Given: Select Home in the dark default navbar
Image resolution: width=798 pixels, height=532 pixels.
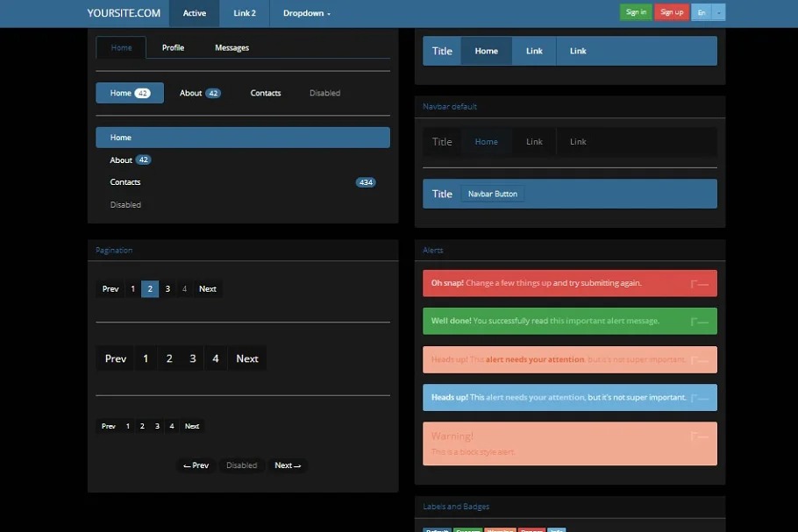Looking at the screenshot, I should (486, 142).
